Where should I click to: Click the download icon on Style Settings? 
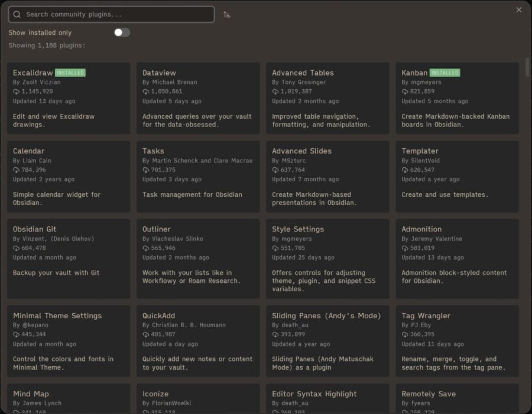click(x=275, y=248)
